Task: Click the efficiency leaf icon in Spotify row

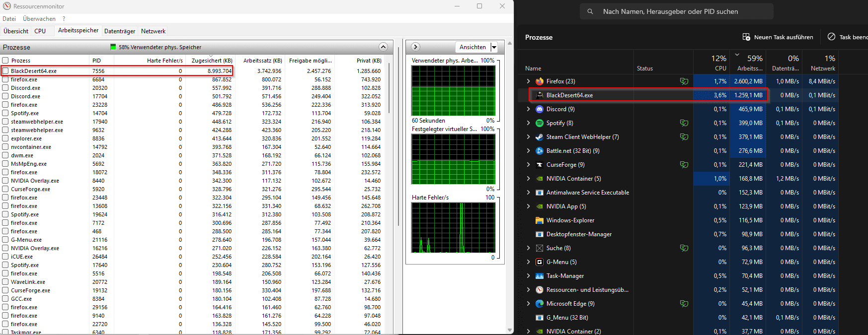Action: [684, 123]
